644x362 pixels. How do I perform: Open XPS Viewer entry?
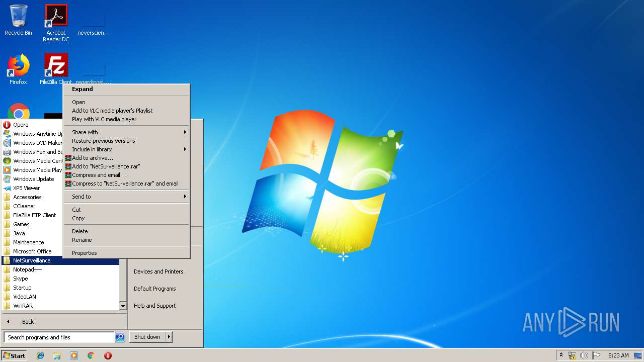(33, 188)
